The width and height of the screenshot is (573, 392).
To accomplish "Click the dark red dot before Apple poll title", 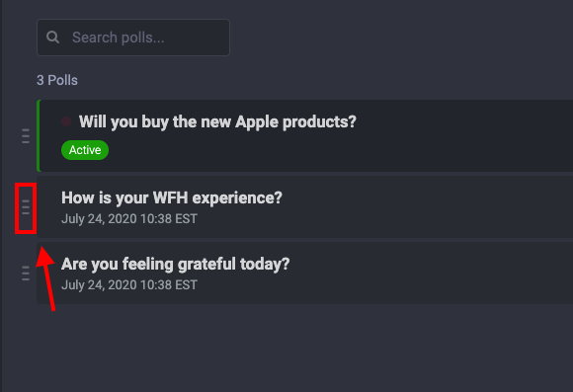I will click(x=66, y=121).
